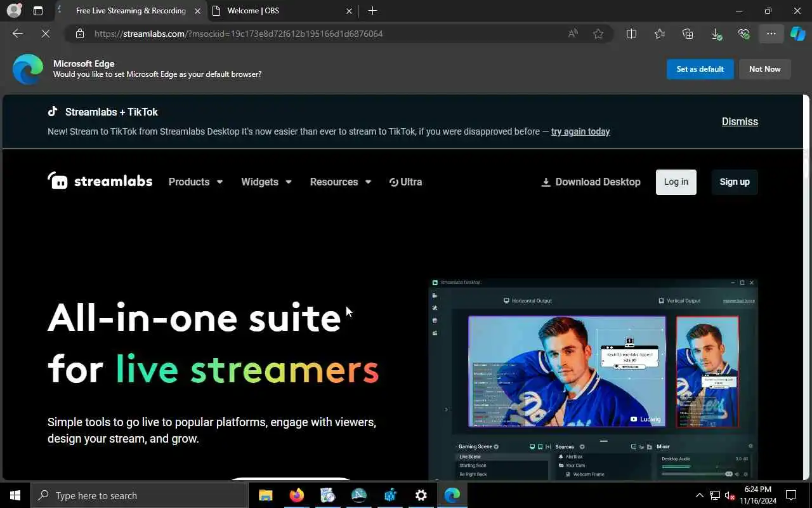
Task: Open the tab actions menu icon
Action: click(x=38, y=11)
